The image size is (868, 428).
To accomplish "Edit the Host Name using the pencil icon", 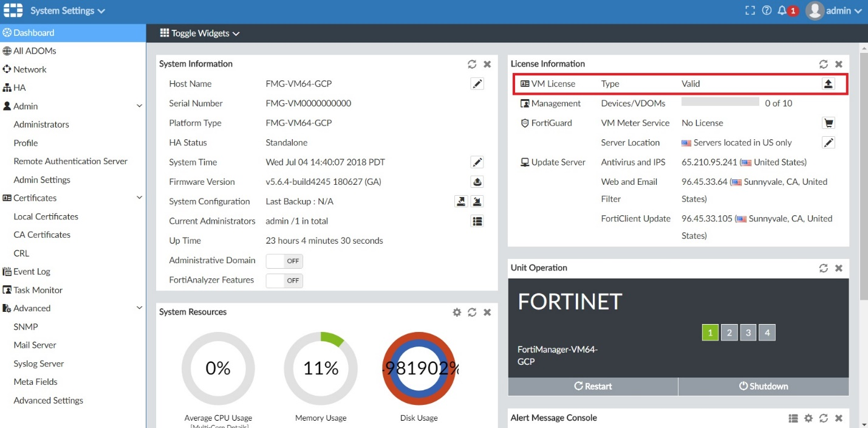I will coord(477,83).
